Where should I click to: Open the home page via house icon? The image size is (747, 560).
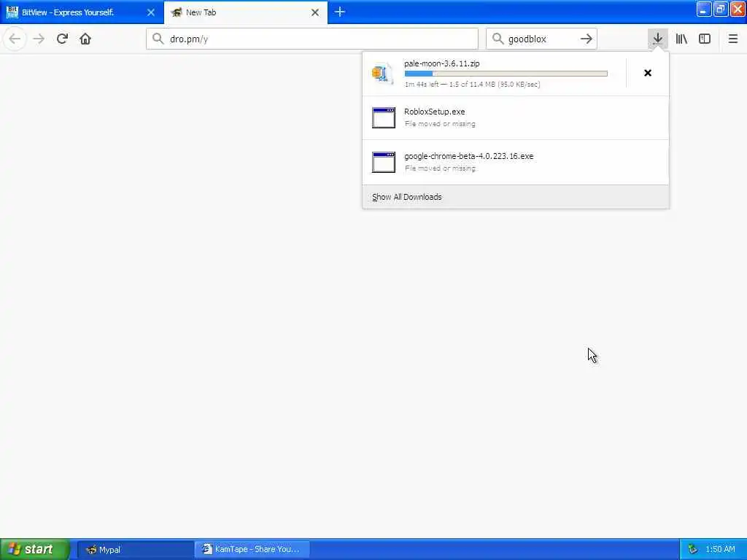tap(85, 39)
